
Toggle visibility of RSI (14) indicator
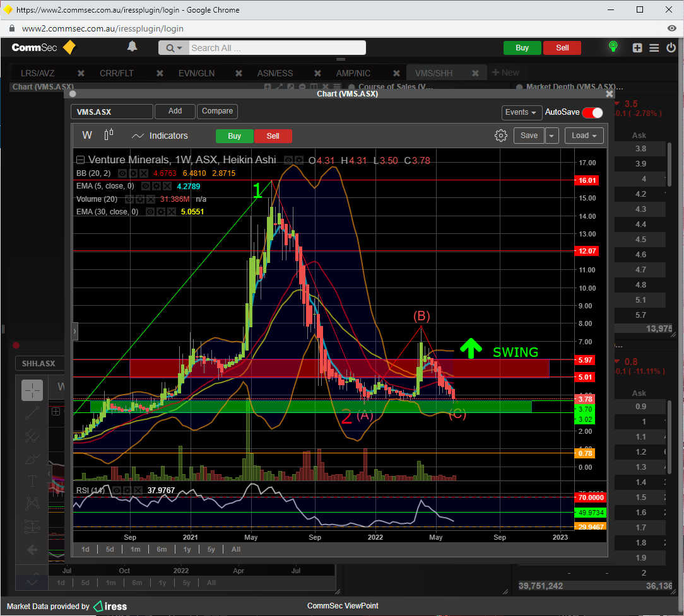coord(117,491)
